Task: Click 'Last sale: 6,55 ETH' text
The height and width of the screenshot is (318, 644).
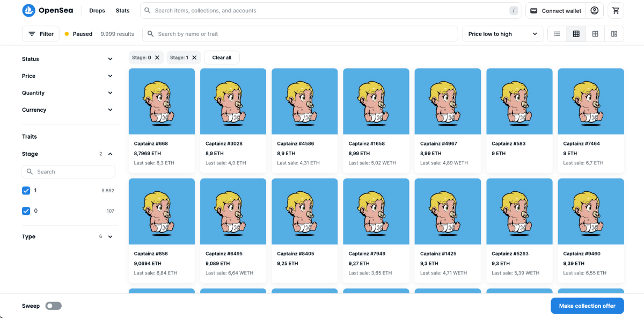Action: tap(585, 273)
